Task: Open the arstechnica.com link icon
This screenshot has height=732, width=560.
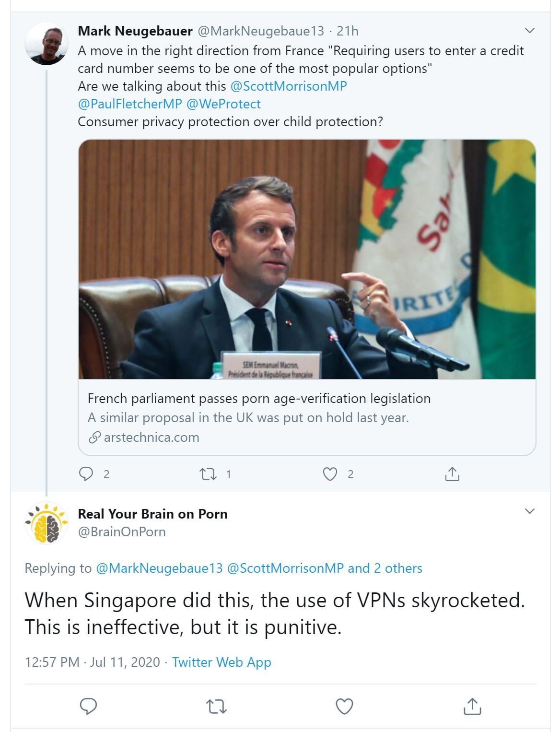Action: pos(95,437)
